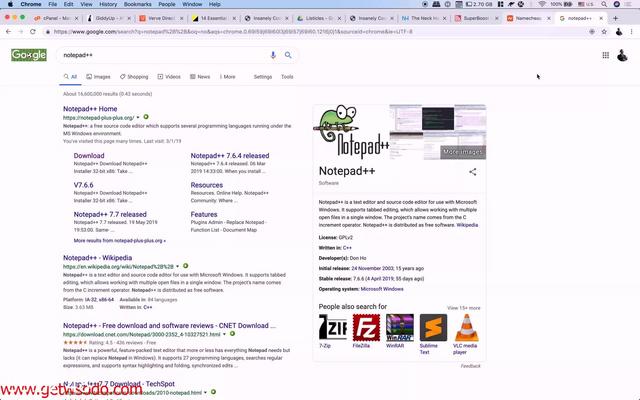The height and width of the screenshot is (400, 640).
Task: Click the C++ Written in link
Action: click(347, 248)
